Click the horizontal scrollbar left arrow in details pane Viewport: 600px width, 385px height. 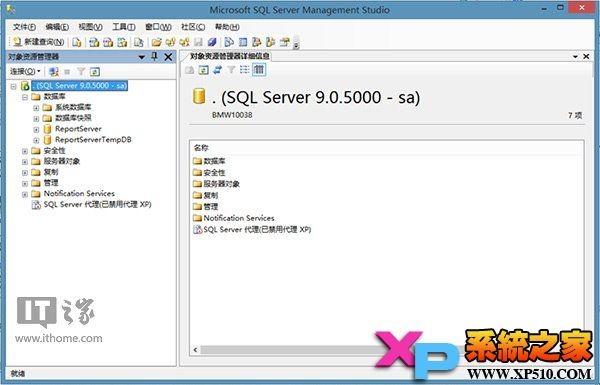pyautogui.click(x=196, y=350)
